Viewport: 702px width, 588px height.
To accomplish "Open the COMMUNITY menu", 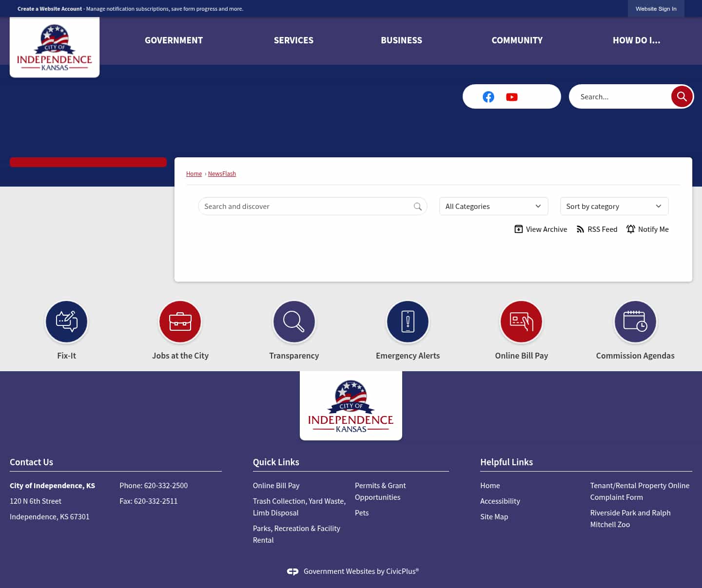I will (517, 40).
